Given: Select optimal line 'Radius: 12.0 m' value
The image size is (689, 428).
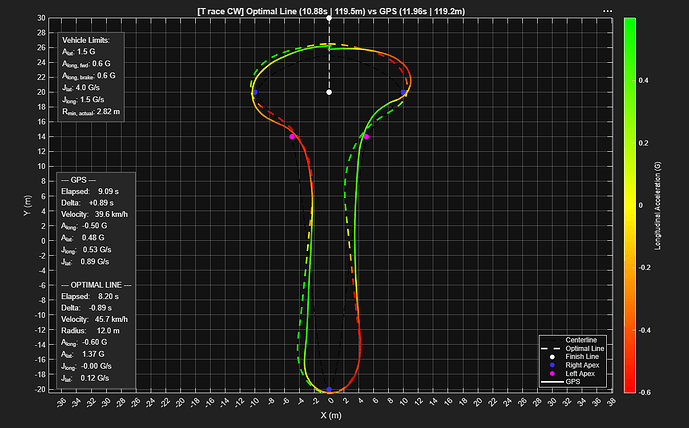Looking at the screenshot, I should [90, 331].
